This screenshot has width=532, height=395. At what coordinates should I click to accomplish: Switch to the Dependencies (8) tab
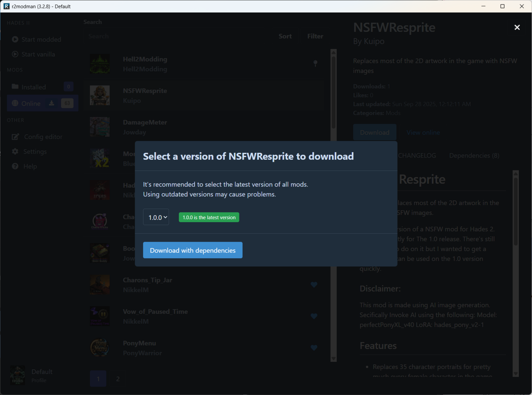(x=474, y=155)
